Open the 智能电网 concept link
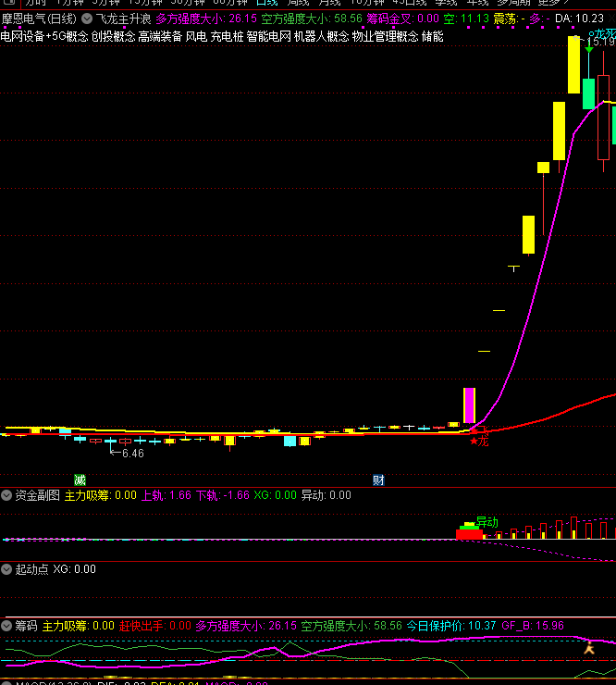 tap(268, 36)
